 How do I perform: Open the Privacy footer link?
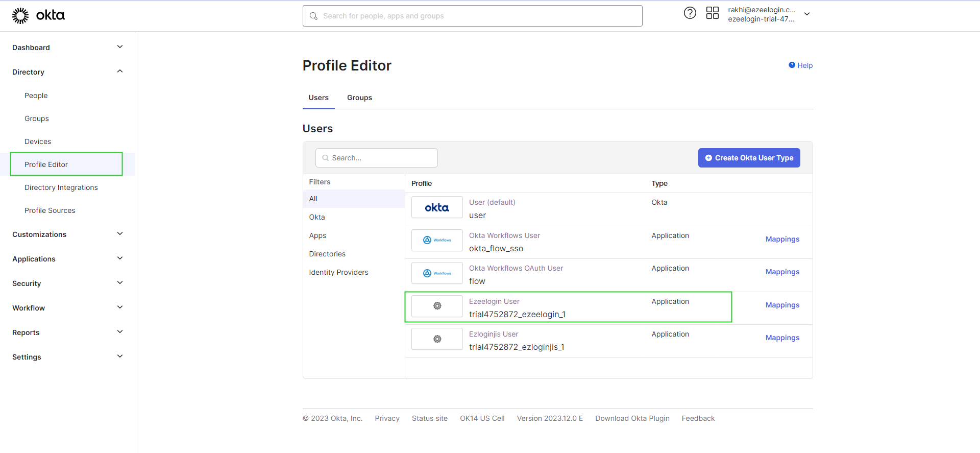387,418
